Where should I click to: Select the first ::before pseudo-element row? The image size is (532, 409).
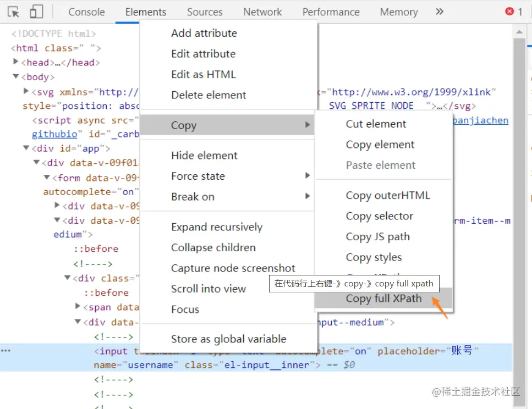tap(96, 249)
